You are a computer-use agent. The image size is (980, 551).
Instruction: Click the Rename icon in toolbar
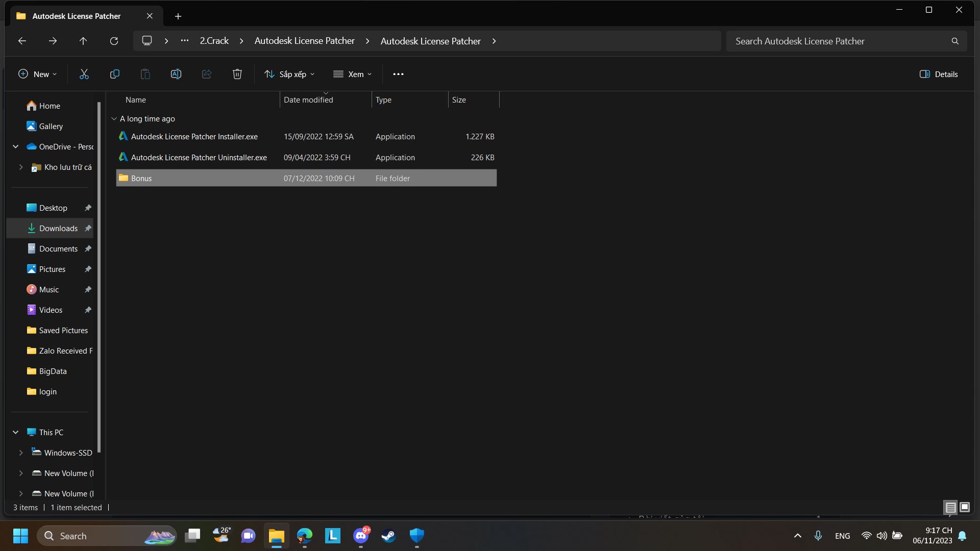(176, 74)
